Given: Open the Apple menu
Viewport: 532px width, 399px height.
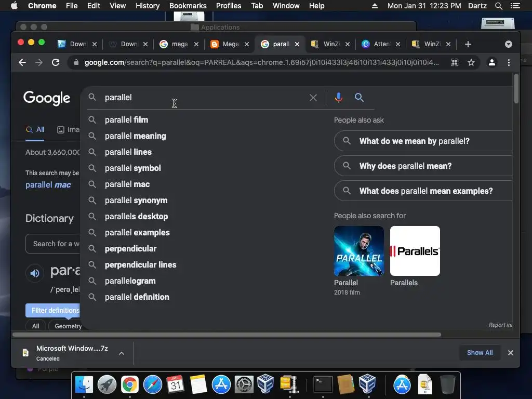Looking at the screenshot, I should pyautogui.click(x=14, y=6).
